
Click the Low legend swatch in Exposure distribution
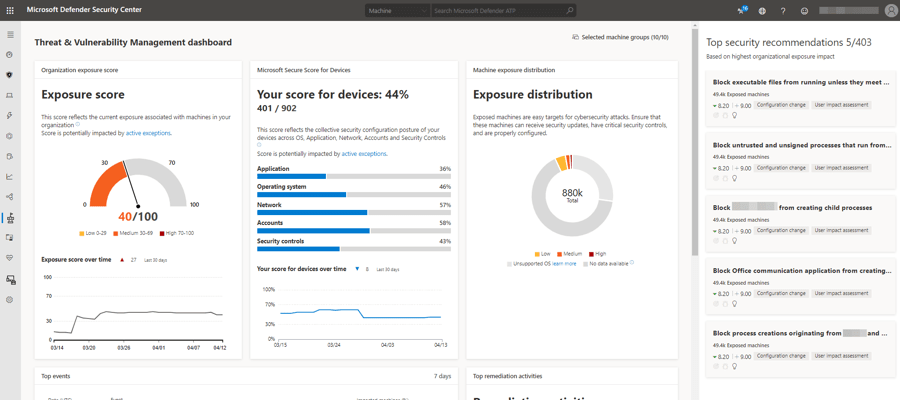tap(537, 254)
